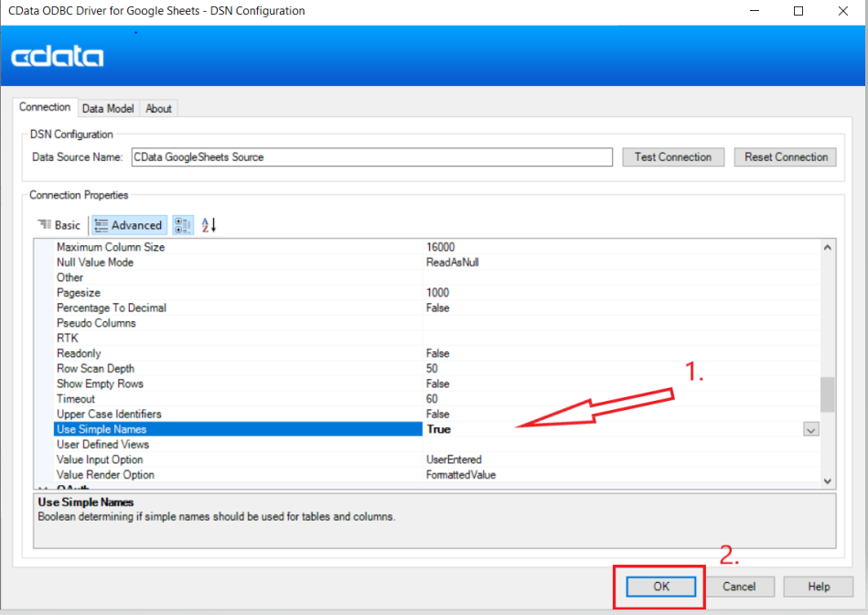Open the Use Simple Names value dropdown
Viewport: 868px width, 615px height.
pos(811,429)
